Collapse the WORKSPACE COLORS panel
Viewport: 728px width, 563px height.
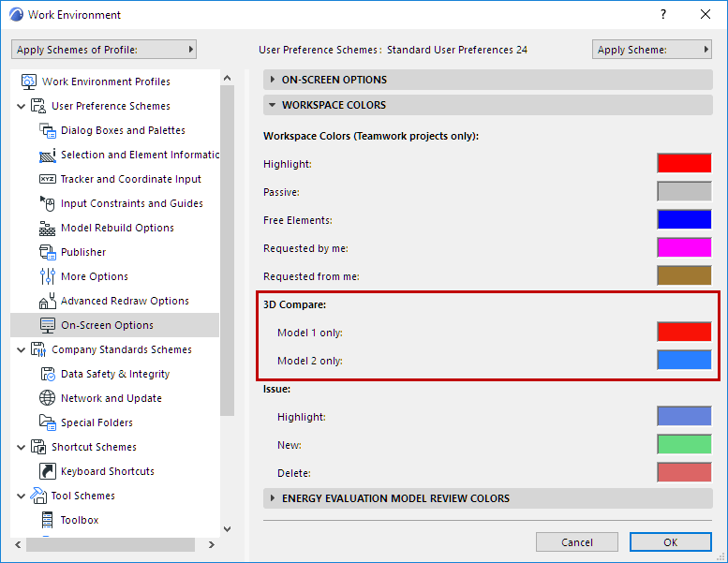point(487,105)
